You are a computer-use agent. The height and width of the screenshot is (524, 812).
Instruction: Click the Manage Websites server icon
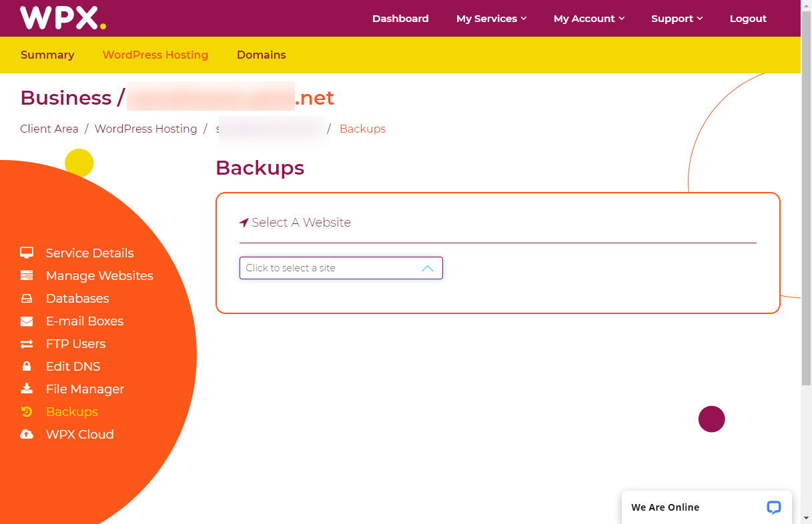pos(27,275)
